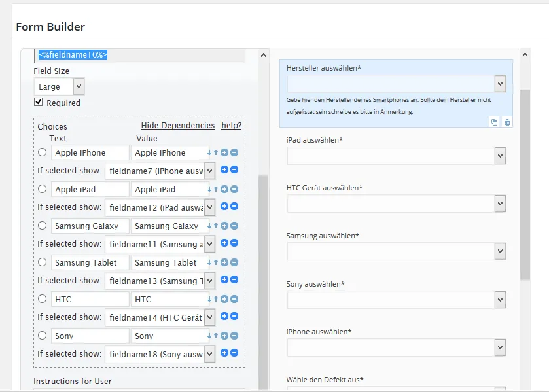Add choice after Apple iPad row
Screen dimensions: 549x392
[224, 190]
